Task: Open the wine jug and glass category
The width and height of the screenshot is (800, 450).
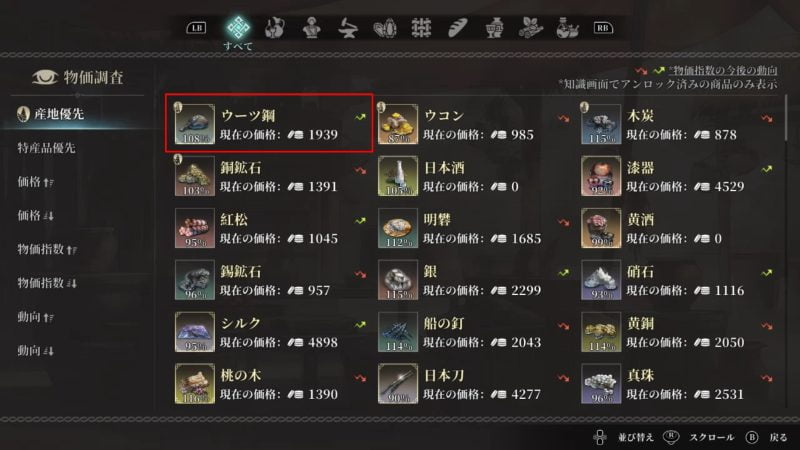Action: coord(274,28)
